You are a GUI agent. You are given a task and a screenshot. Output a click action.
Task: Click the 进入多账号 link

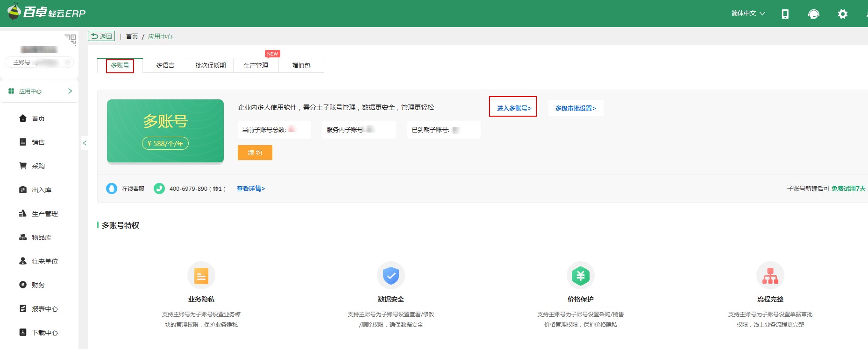tap(513, 108)
